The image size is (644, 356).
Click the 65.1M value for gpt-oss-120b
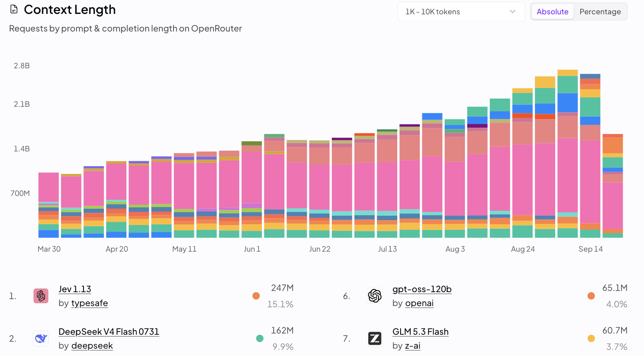[x=615, y=288]
